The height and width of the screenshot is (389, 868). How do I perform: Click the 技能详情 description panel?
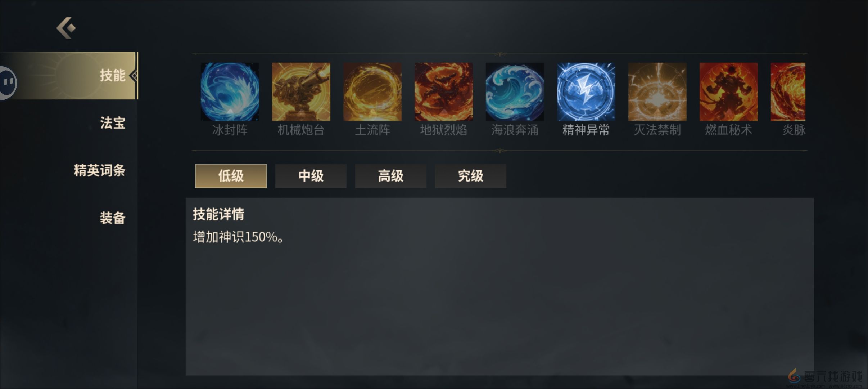pos(499,286)
